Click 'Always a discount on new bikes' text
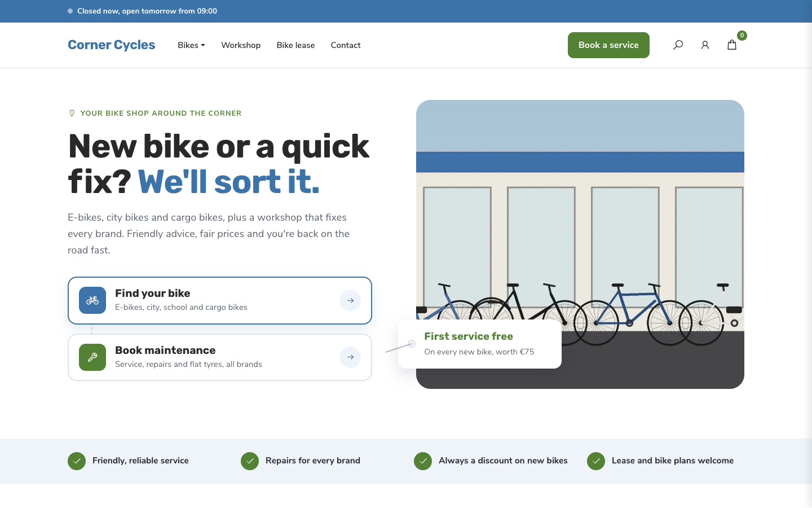 click(503, 461)
